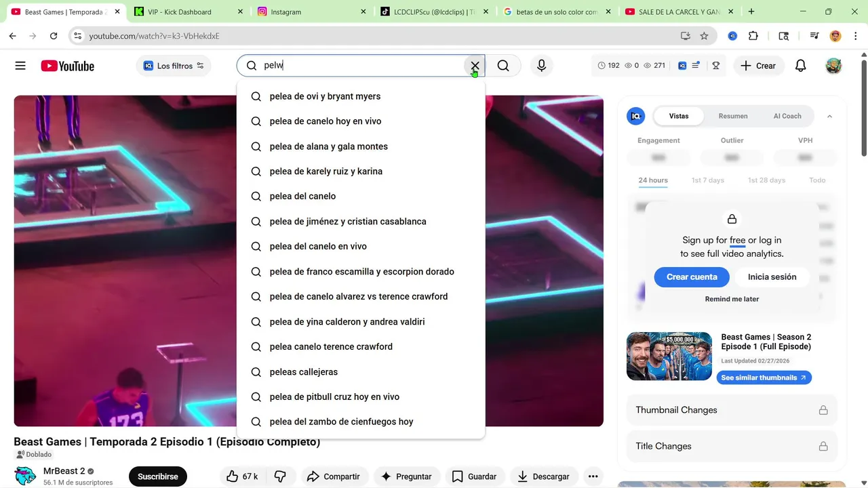The height and width of the screenshot is (488, 868).
Task: Switch to the Vistas tab in vidIQ panel
Action: 679,116
